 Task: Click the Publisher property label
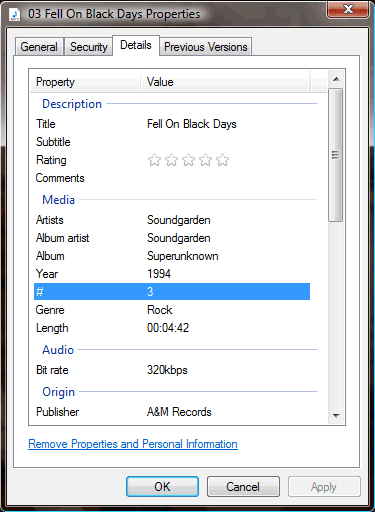58,412
